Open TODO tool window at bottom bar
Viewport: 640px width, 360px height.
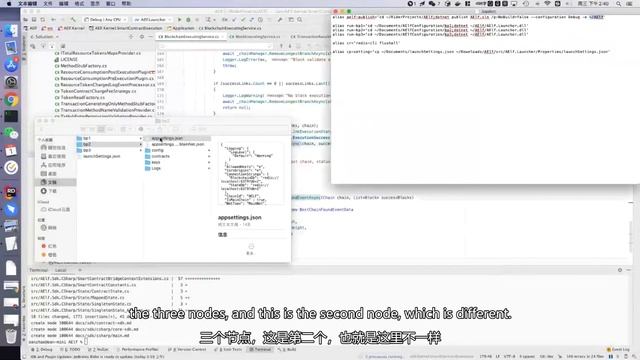[x=70, y=350]
